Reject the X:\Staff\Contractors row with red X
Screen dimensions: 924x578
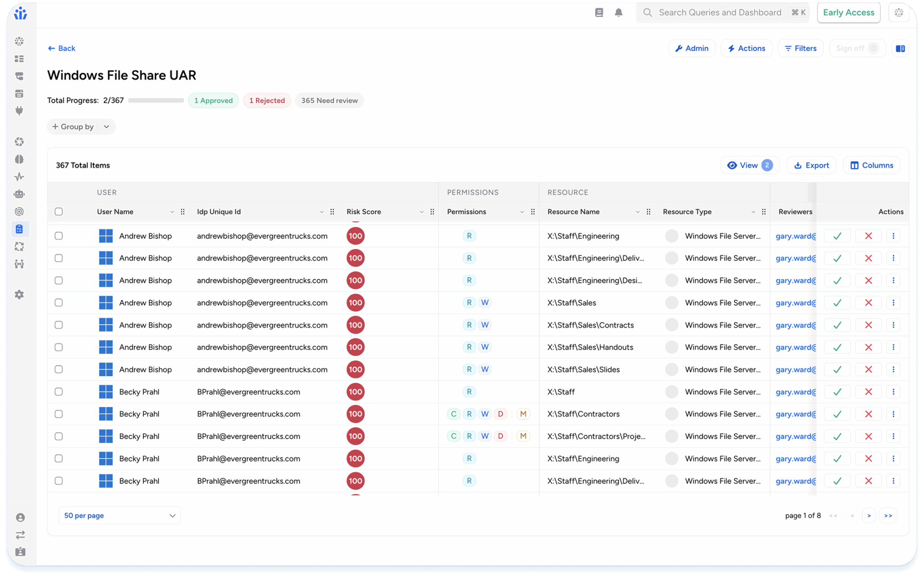point(868,414)
